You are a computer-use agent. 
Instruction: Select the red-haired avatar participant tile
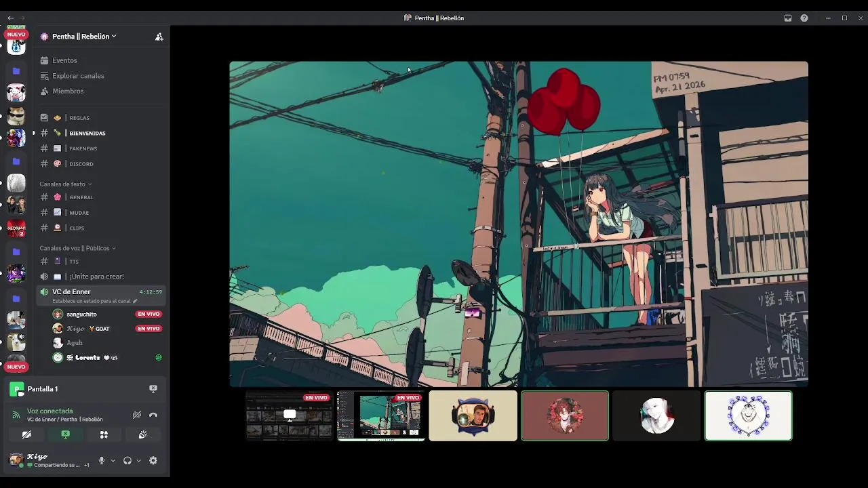565,415
